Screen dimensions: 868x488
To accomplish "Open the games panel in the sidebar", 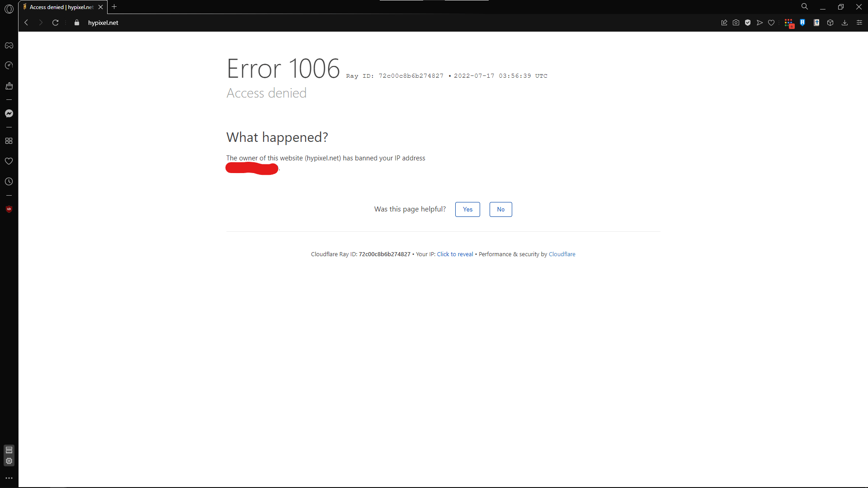I will 9,45.
